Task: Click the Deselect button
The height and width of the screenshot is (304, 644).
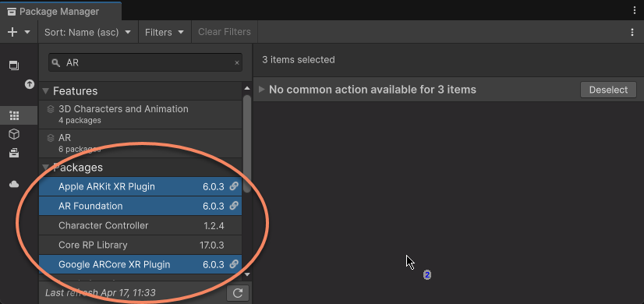Action: coord(608,90)
